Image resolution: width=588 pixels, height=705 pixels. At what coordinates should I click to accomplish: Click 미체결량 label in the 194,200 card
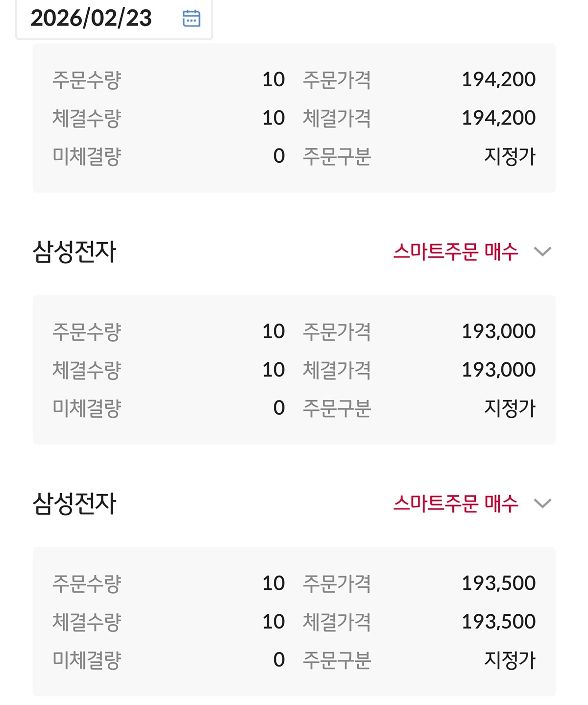coord(87,156)
